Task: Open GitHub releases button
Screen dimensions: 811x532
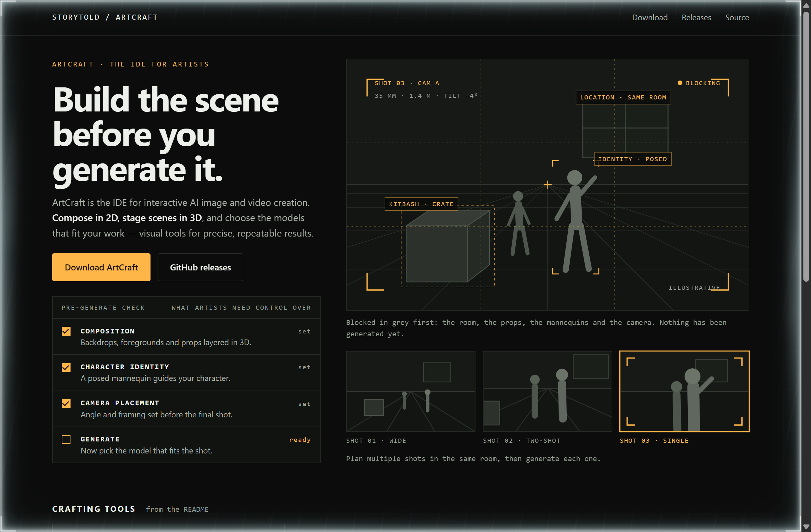Action: pos(200,267)
